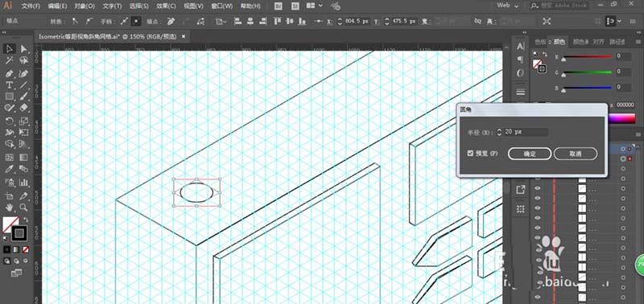
Task: Click the X coordinate stepper arrows
Action: (340, 21)
